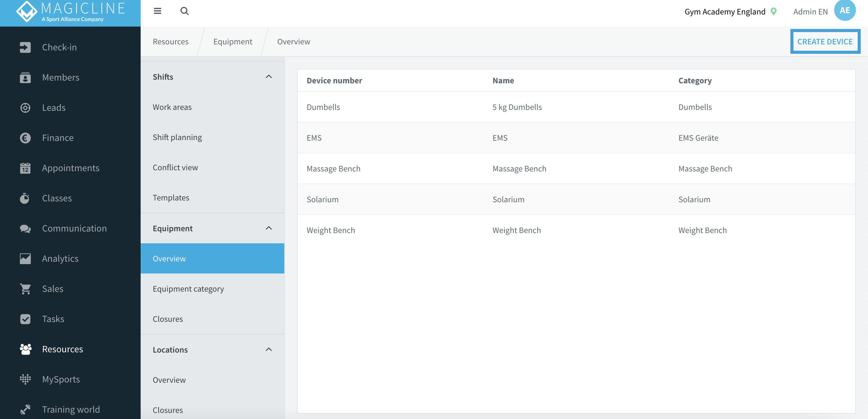This screenshot has width=868, height=419.
Task: Click the MySports dots icon
Action: click(x=25, y=379)
